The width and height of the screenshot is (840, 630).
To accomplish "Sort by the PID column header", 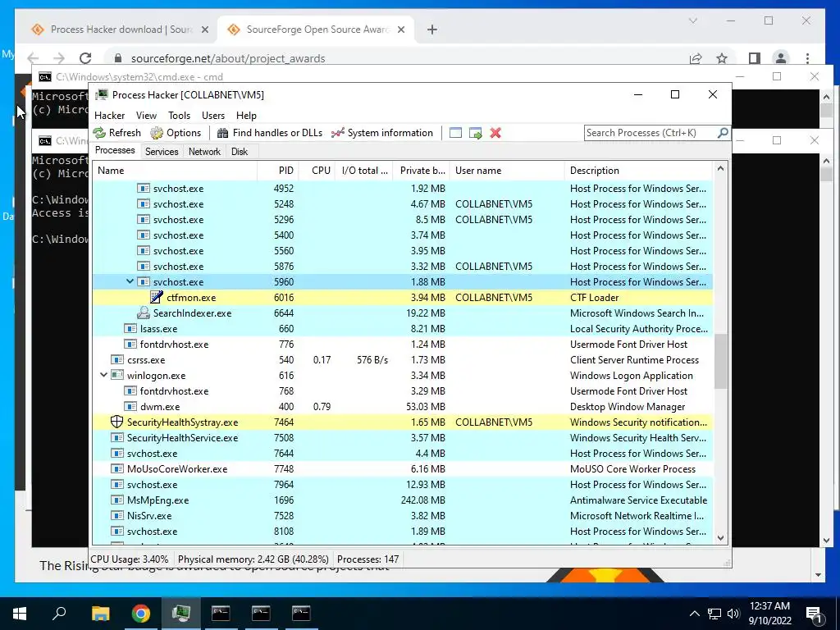I will [278, 171].
